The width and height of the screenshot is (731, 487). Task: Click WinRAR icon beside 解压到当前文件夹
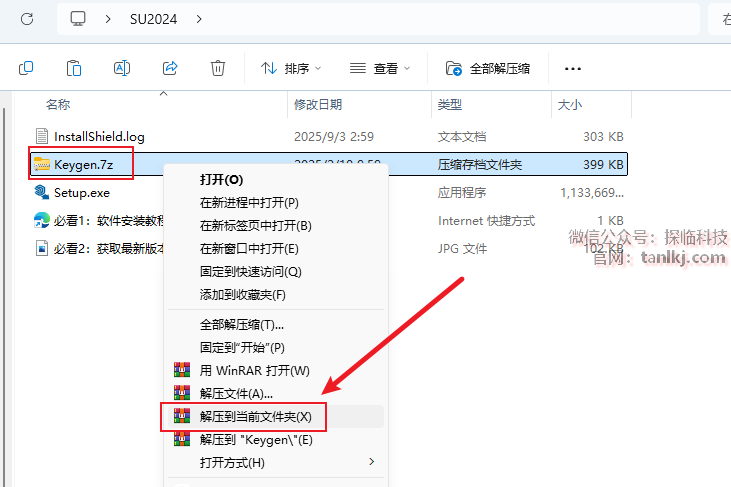182,416
